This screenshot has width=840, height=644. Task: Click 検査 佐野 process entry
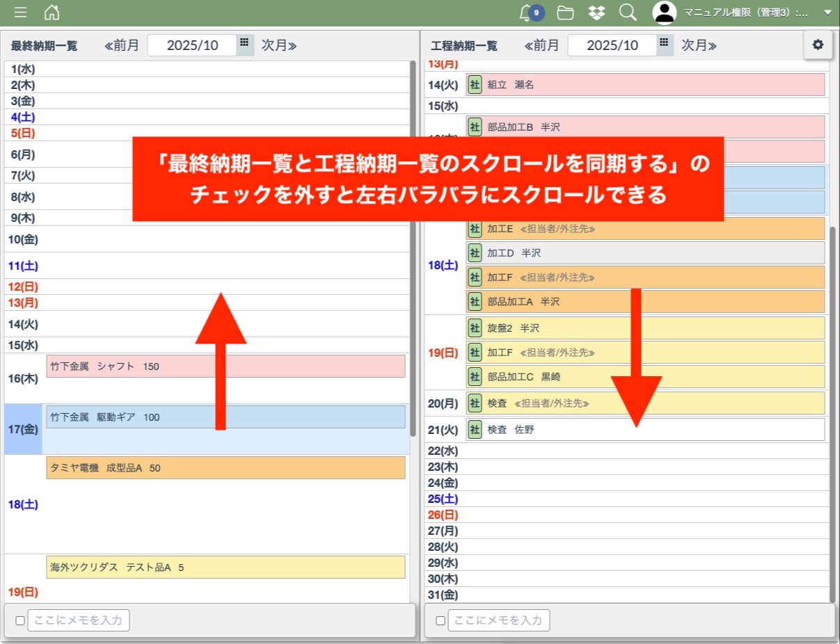pos(645,430)
